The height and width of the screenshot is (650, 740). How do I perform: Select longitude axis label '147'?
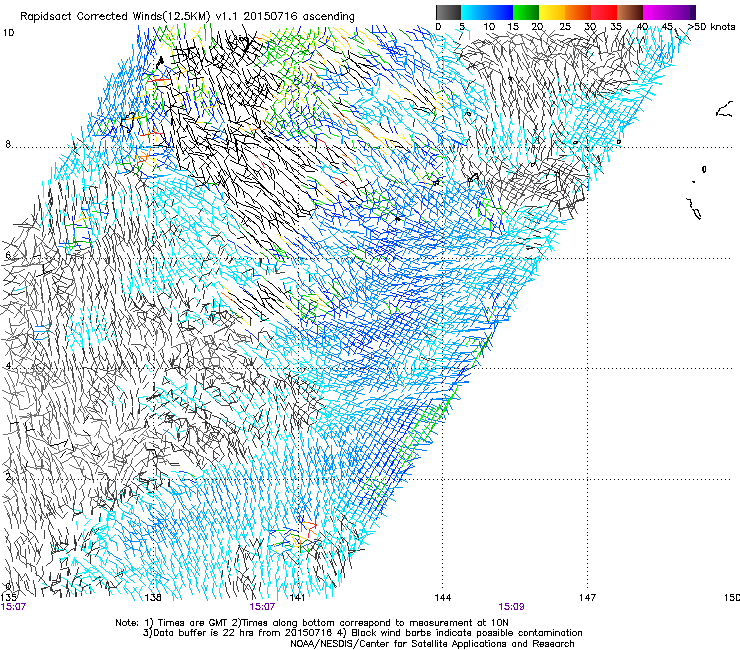(587, 598)
